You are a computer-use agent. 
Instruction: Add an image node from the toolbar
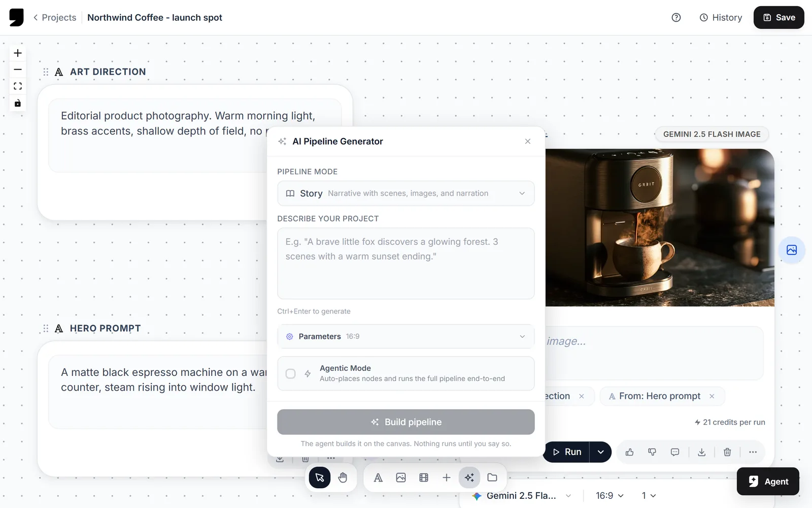401,478
